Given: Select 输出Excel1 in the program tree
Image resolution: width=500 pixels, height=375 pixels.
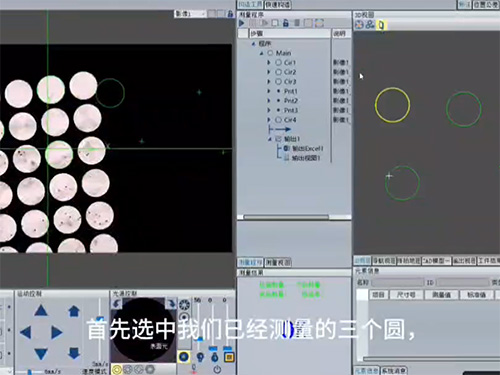Looking at the screenshot, I should [308, 148].
